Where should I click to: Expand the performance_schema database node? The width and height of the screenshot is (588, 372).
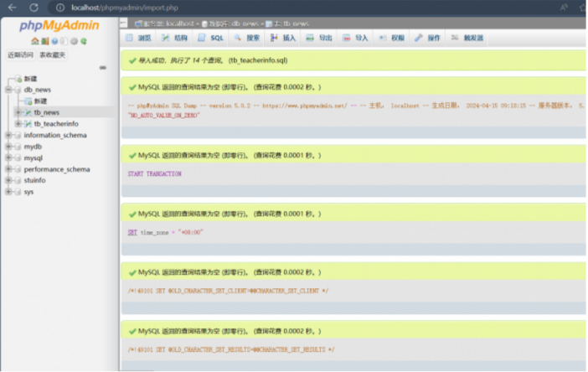click(x=8, y=169)
